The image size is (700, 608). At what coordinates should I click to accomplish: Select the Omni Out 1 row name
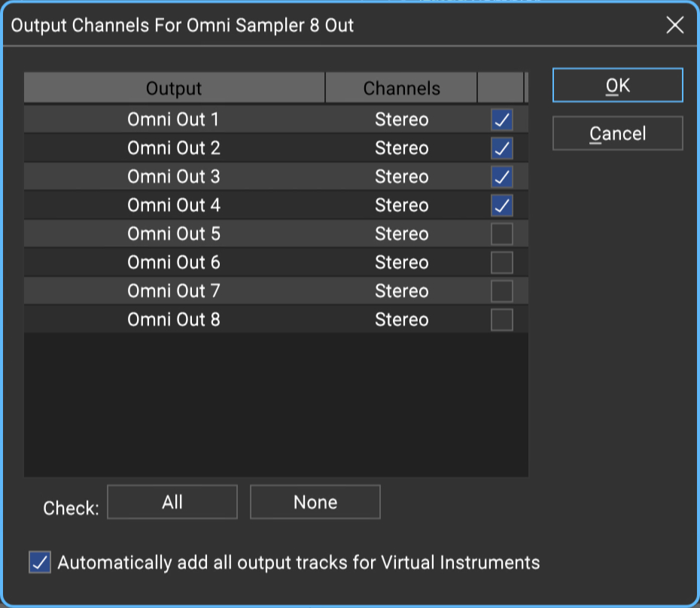tap(173, 120)
